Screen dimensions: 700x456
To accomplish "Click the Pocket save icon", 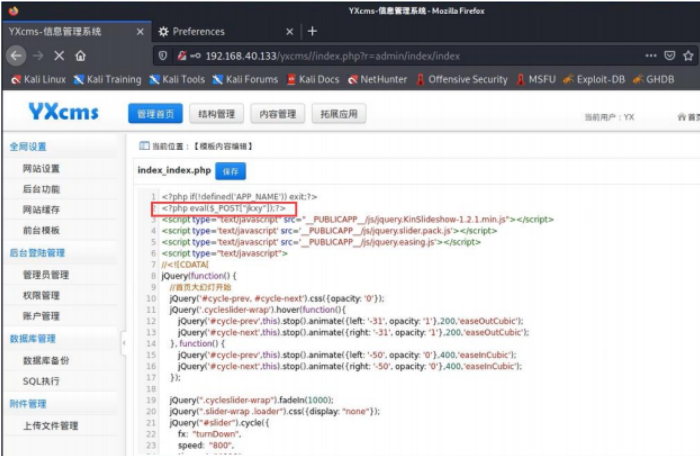I will [670, 56].
